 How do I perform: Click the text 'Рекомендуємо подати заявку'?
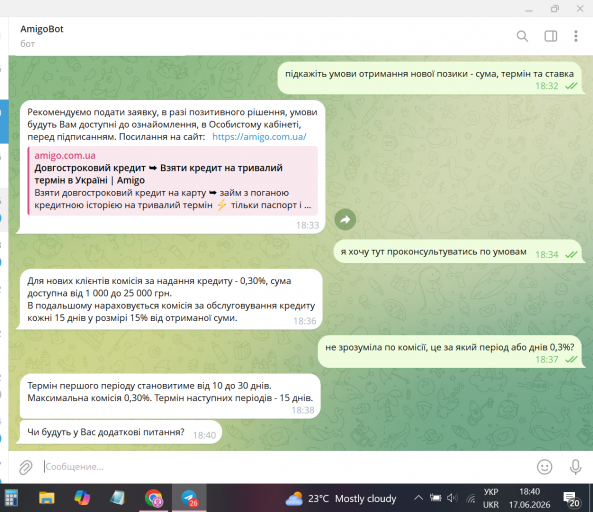tap(92, 112)
